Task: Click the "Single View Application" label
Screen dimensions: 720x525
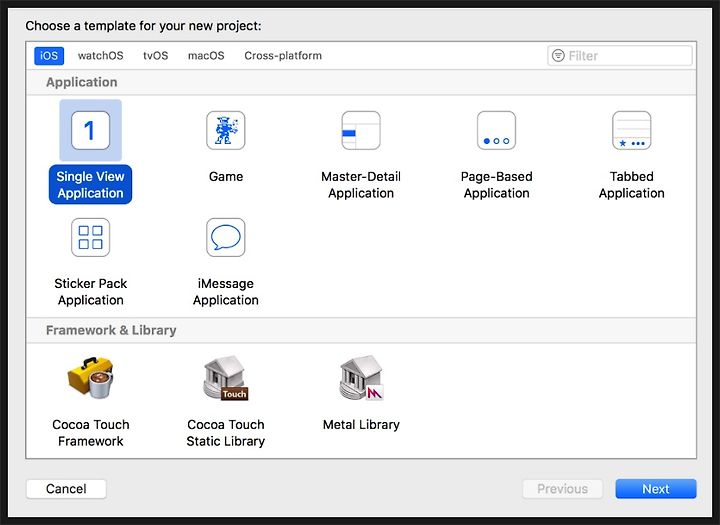Action: point(90,185)
